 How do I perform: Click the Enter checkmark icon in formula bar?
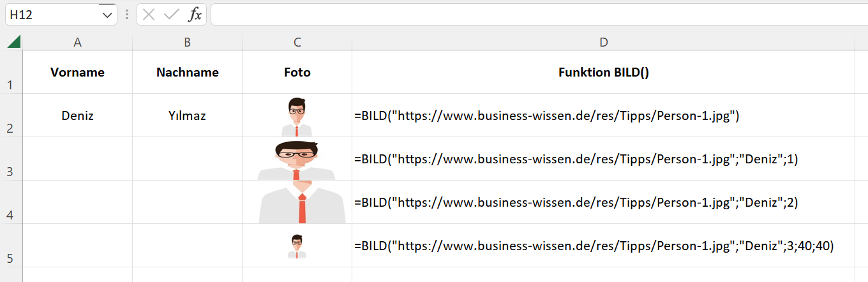[171, 15]
